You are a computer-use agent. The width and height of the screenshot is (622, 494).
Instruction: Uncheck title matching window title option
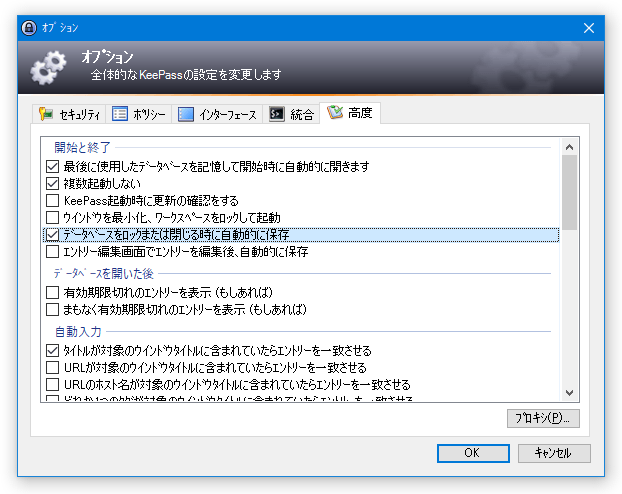point(52,350)
